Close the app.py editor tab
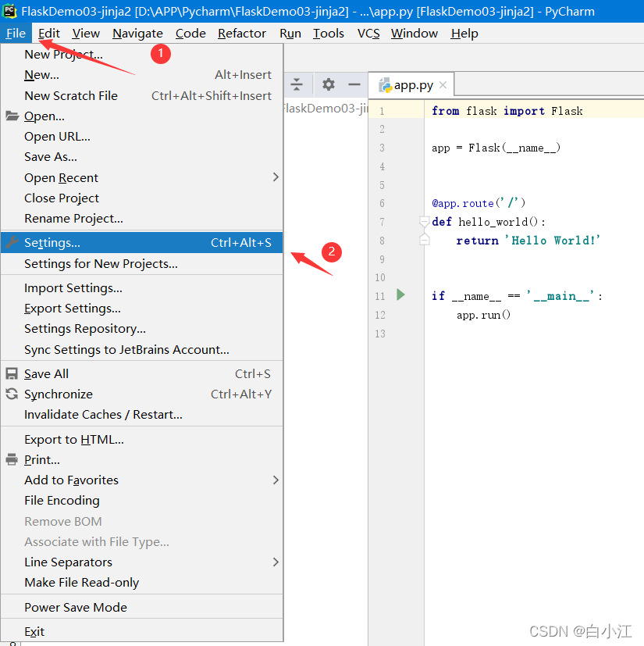 click(x=443, y=85)
